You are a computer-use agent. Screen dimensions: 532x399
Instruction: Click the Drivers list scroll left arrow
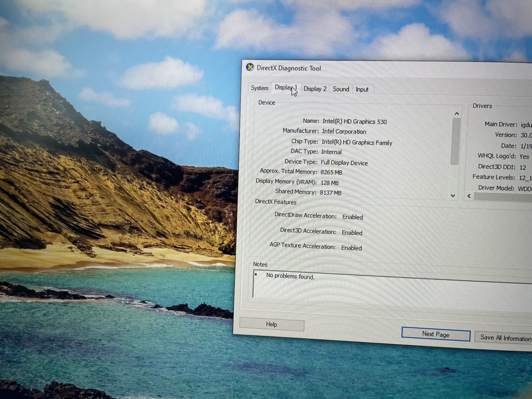469,196
